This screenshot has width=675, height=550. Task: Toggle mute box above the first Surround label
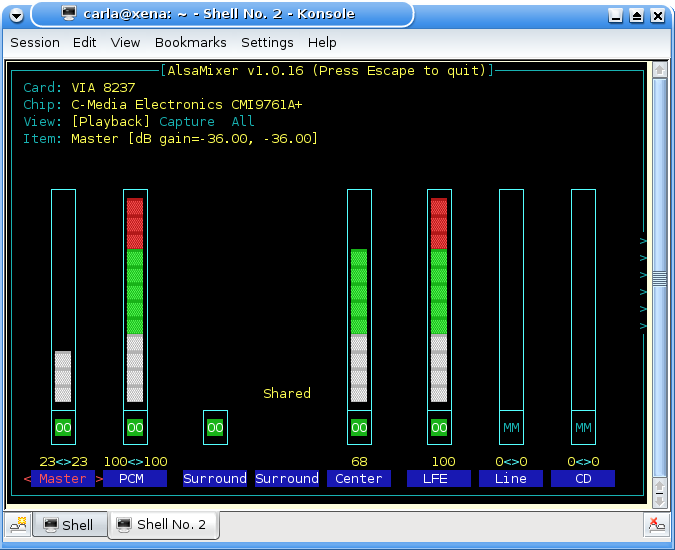coord(215,427)
